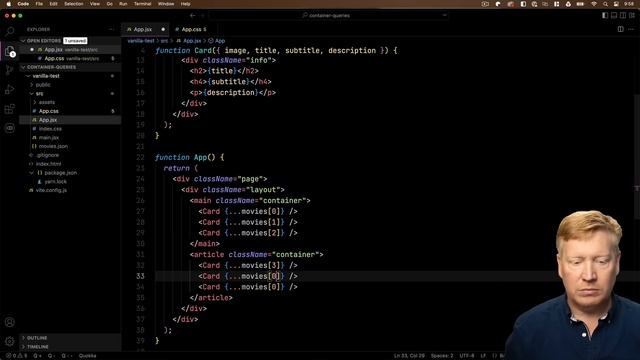
Task: Collapse the Open Editors section
Action: [x=43, y=41]
